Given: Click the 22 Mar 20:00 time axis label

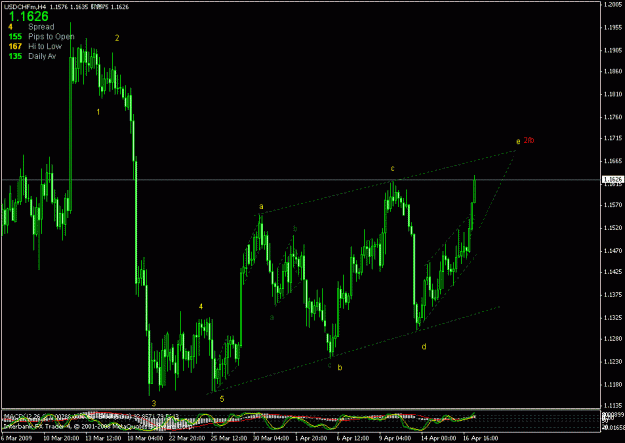Looking at the screenshot, I should pos(186,438).
